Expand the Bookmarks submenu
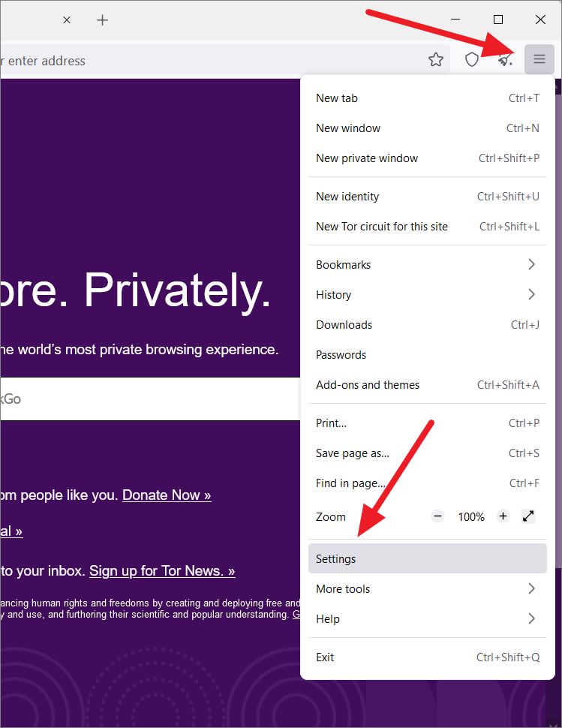Screen dimensions: 562x728 [428, 265]
